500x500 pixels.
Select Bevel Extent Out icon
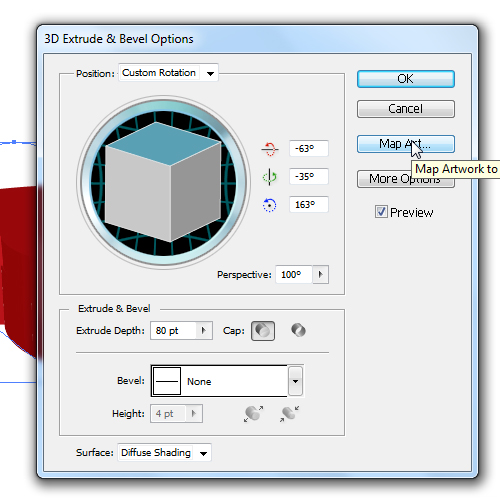[x=253, y=414]
